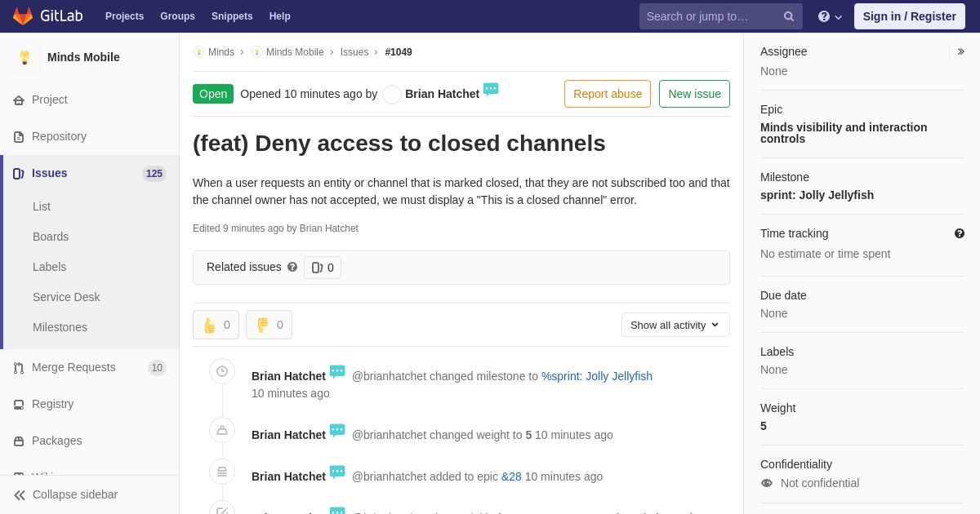
Task: Click the 10 merge requests count badge
Action: tap(157, 368)
